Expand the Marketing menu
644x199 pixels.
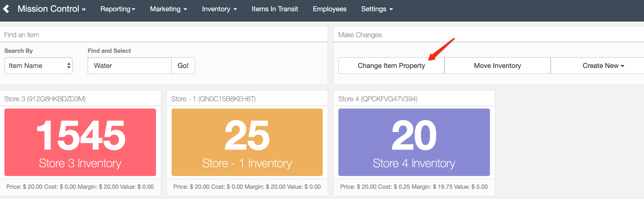[168, 9]
